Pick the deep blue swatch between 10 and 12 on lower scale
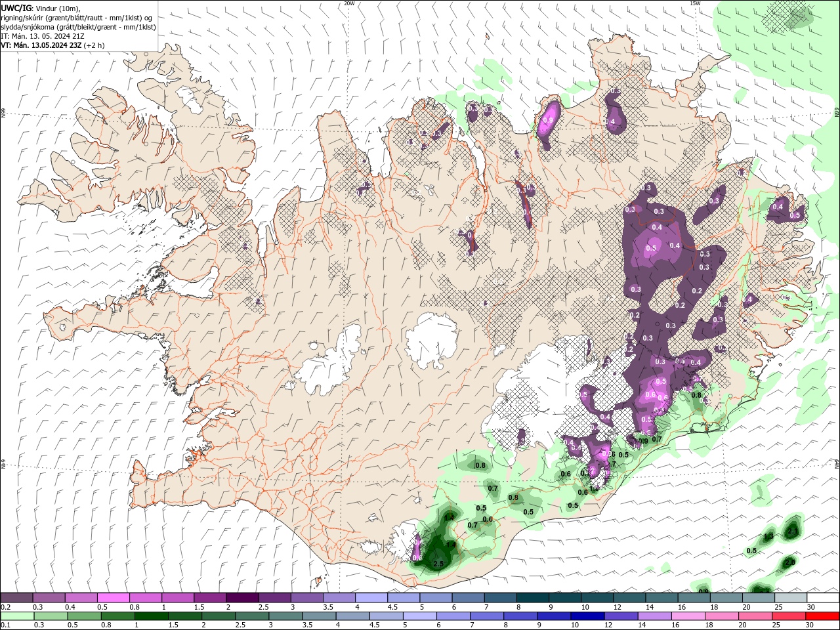 (587, 616)
